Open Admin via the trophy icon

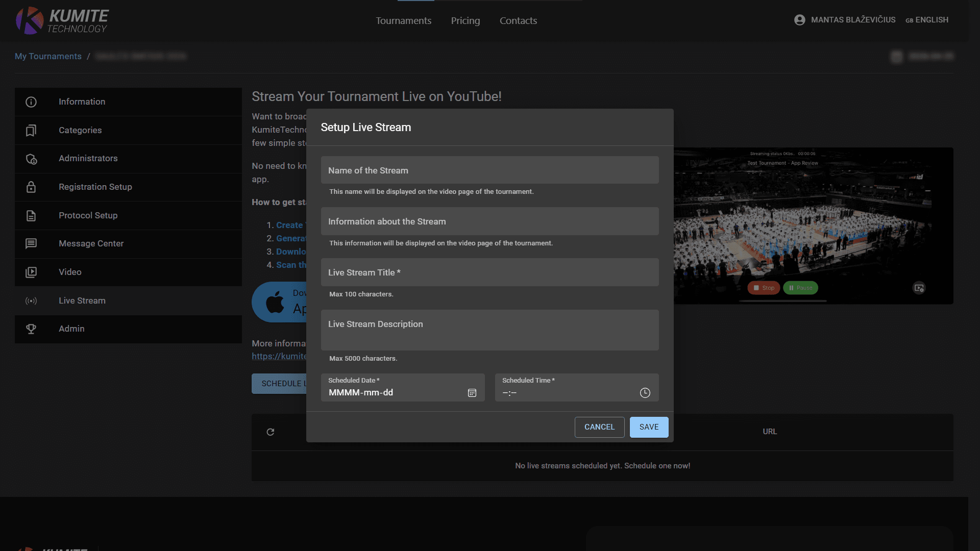[x=31, y=329]
